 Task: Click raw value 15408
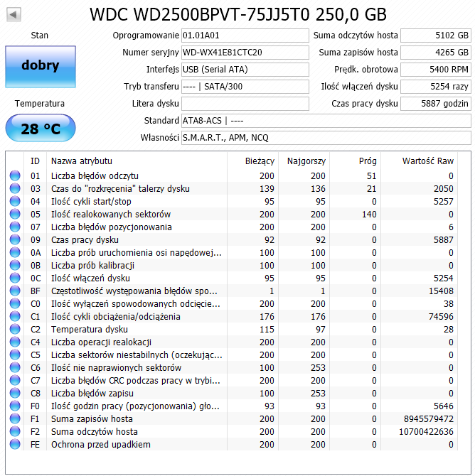pos(441,291)
